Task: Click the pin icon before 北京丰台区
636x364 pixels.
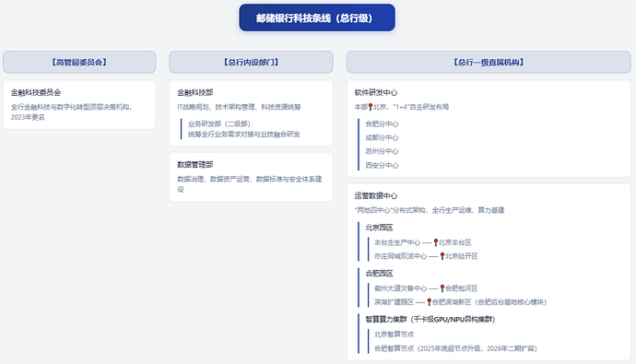Action: pos(436,242)
